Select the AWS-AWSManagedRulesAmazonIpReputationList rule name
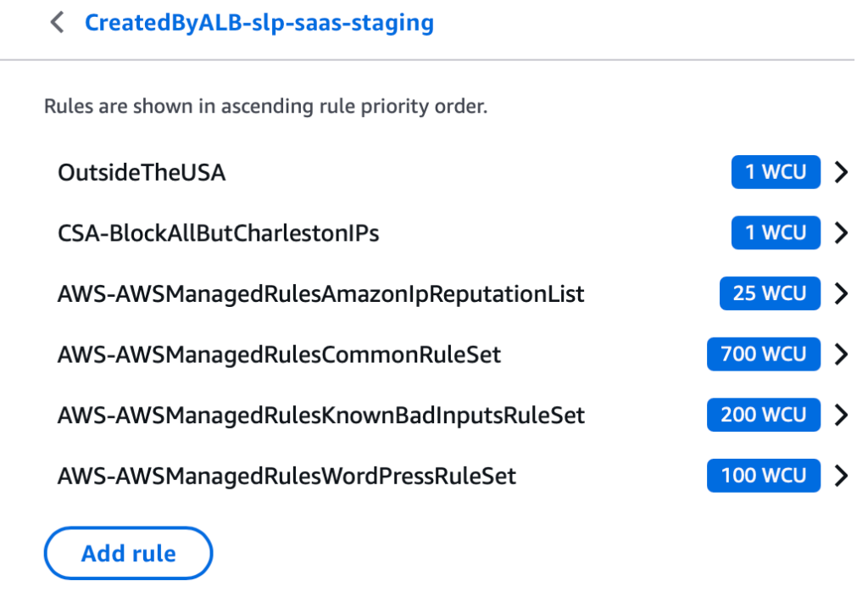Screen dimensions: 868x597 [x=320, y=294]
